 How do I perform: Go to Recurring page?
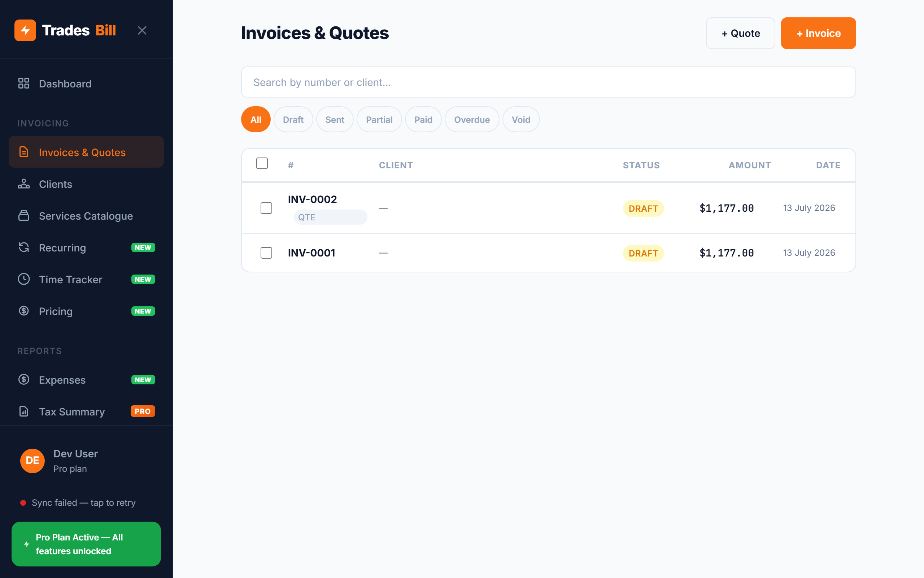coord(86,248)
